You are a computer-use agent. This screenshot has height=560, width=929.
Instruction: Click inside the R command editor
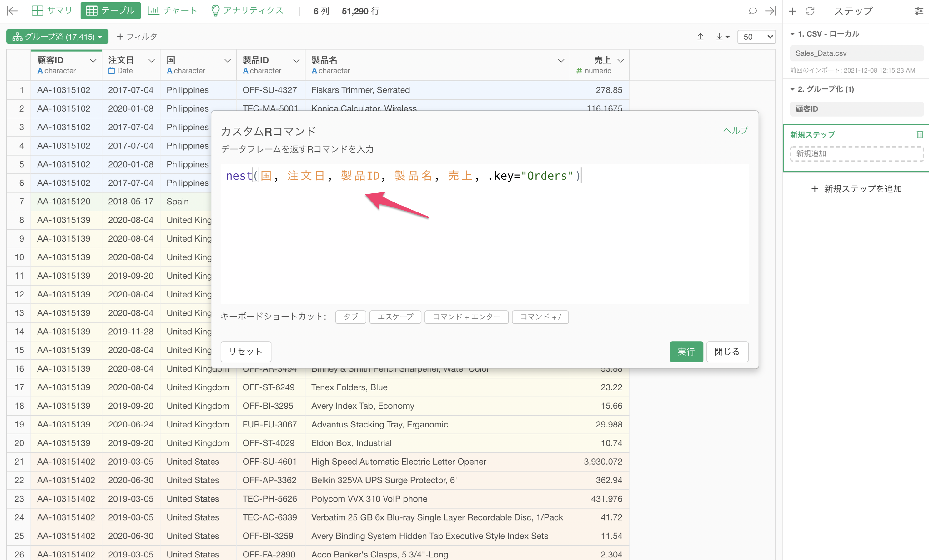pos(484,234)
